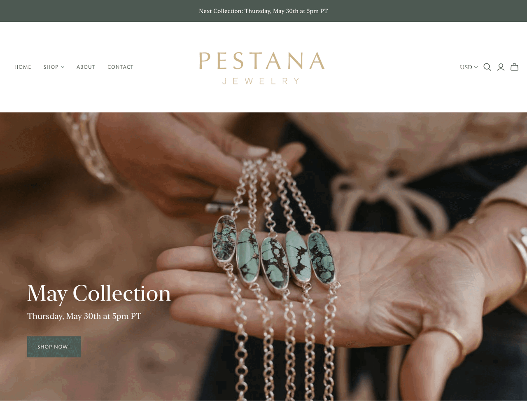
Task: Click the chevron beside USD
Action: (x=476, y=67)
